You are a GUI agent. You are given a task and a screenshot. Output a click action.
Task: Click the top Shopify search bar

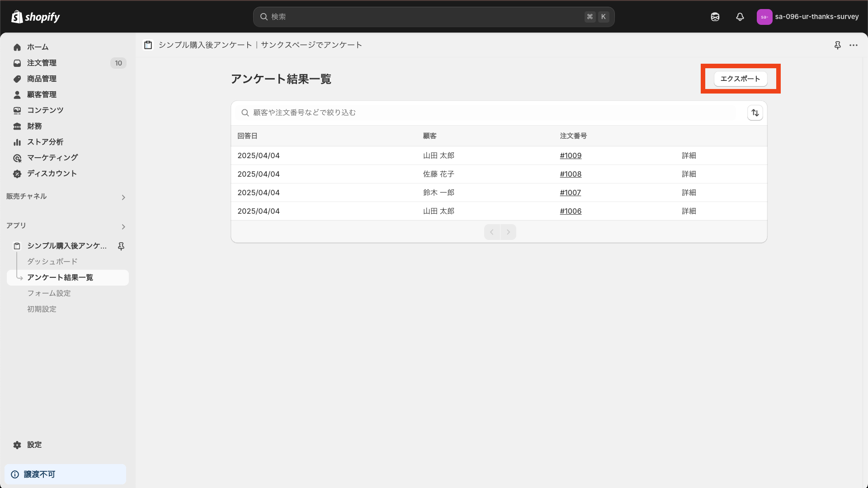433,17
